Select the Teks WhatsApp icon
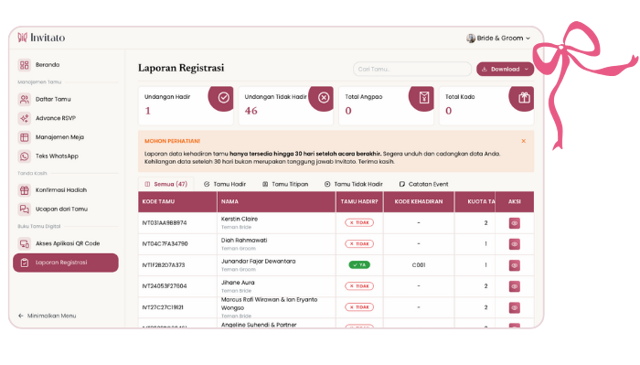The height and width of the screenshot is (365, 640). coord(24,156)
